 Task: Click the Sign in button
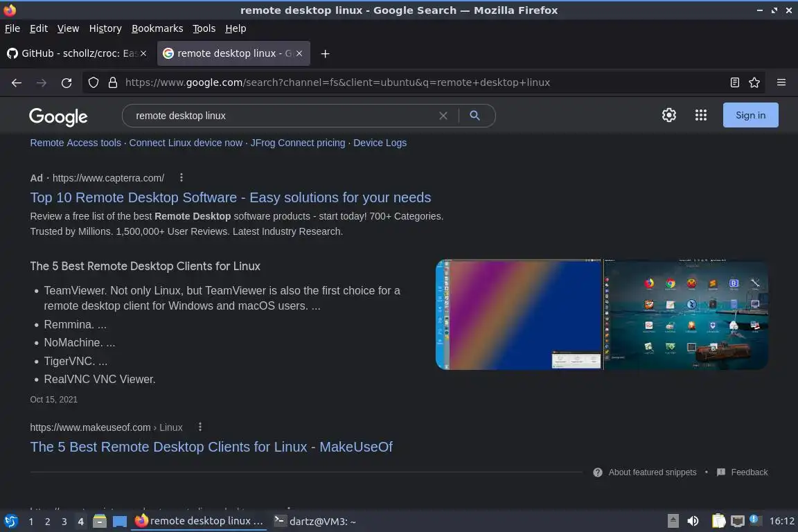[750, 115]
